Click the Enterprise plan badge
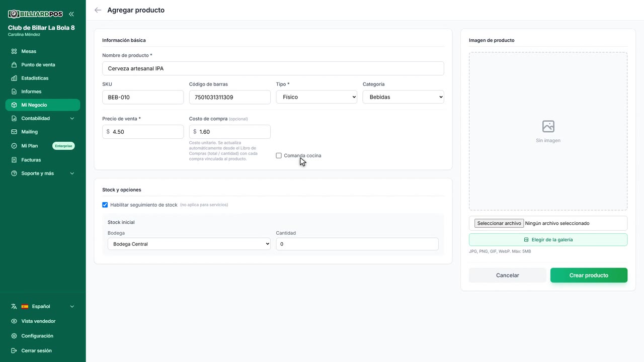644x362 pixels. point(63,146)
